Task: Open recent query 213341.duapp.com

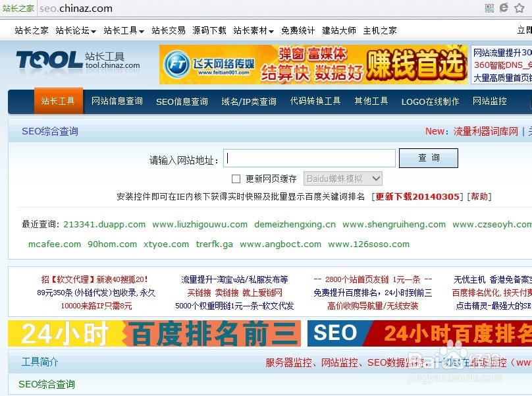Action: tap(104, 225)
